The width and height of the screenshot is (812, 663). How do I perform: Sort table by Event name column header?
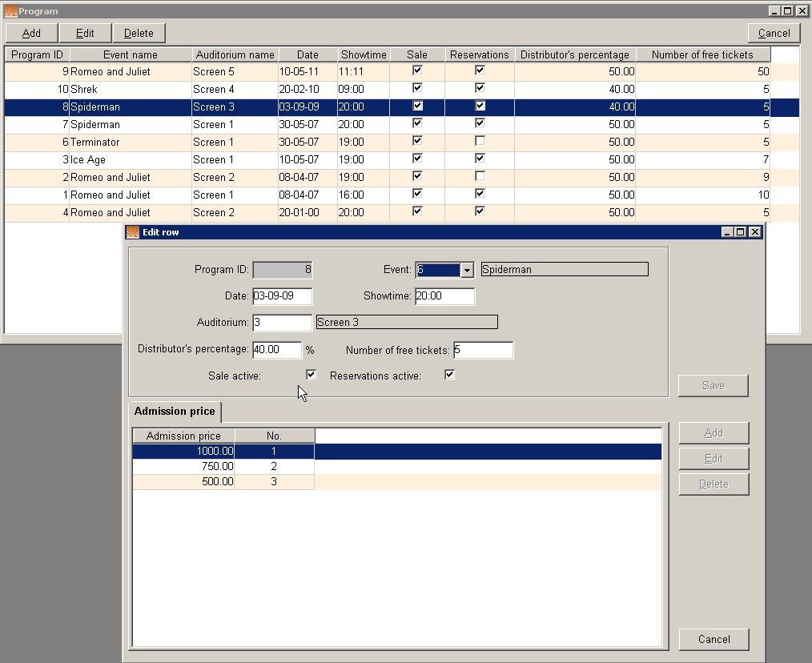[x=131, y=55]
